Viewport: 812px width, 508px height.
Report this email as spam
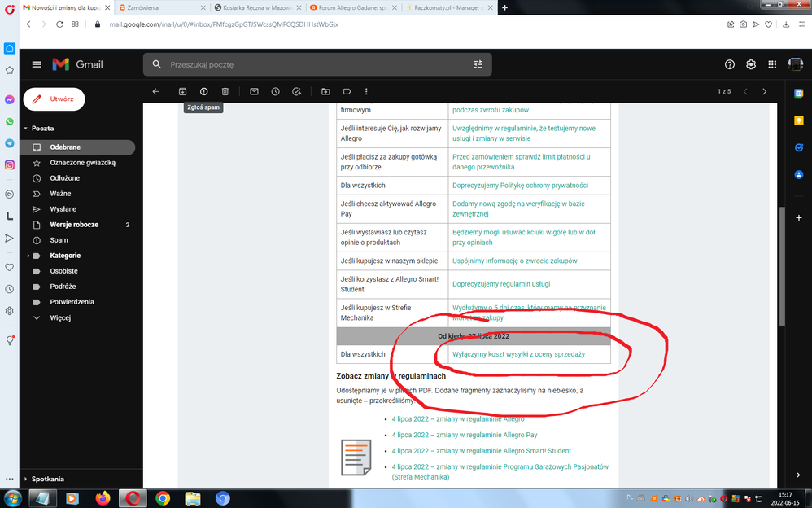point(204,92)
